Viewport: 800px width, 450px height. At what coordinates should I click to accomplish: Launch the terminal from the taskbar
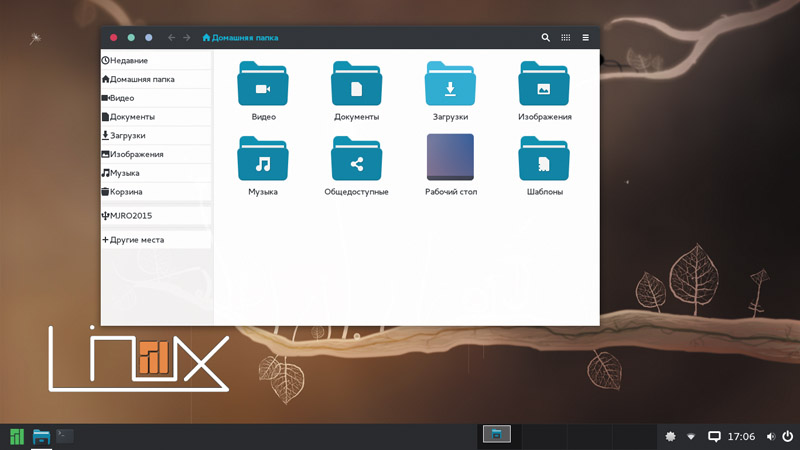65,436
